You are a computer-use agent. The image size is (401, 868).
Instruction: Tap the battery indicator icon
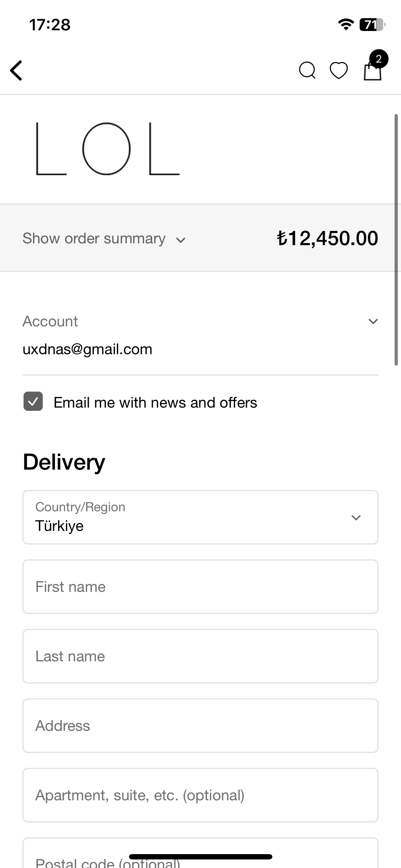tap(372, 25)
